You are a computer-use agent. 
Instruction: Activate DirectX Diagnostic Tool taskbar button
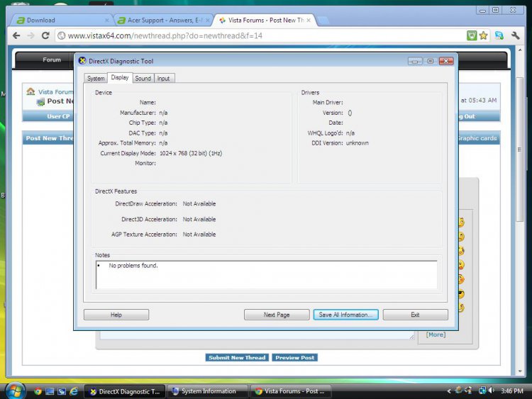click(125, 391)
